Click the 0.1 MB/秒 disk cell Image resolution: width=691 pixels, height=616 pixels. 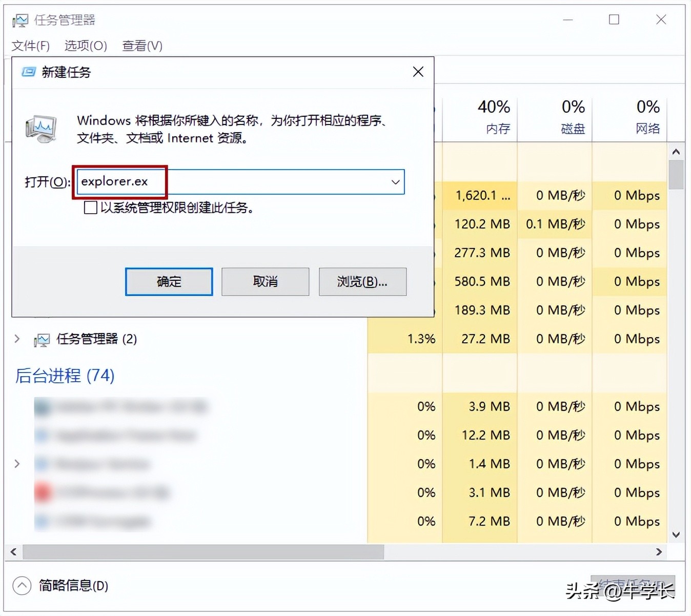(555, 224)
